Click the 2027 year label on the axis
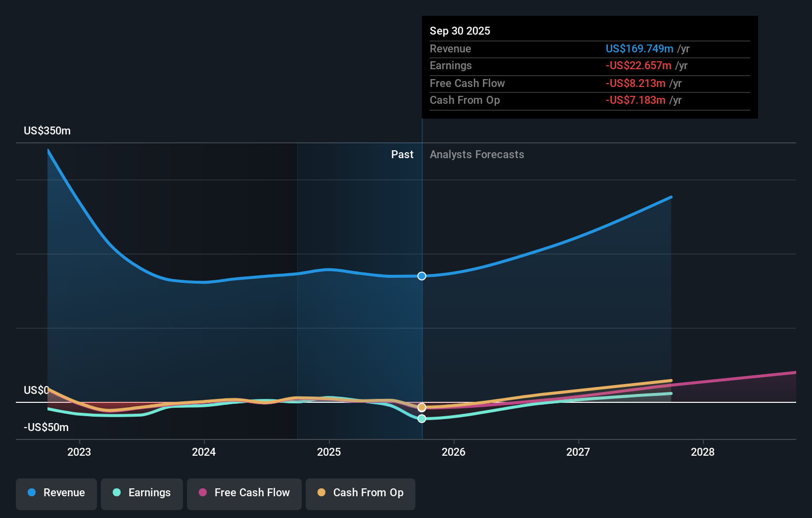Image resolution: width=812 pixels, height=518 pixels. [578, 452]
